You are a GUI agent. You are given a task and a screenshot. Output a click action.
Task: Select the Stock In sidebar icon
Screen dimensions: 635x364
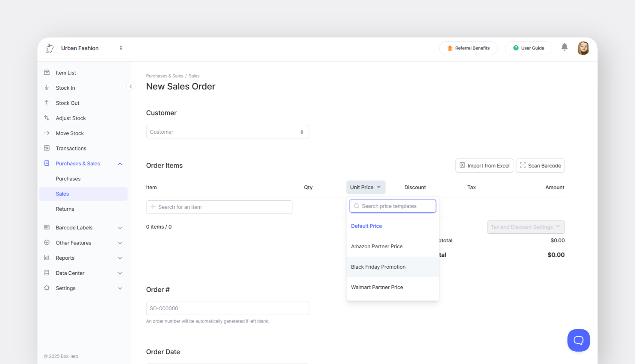pos(47,88)
